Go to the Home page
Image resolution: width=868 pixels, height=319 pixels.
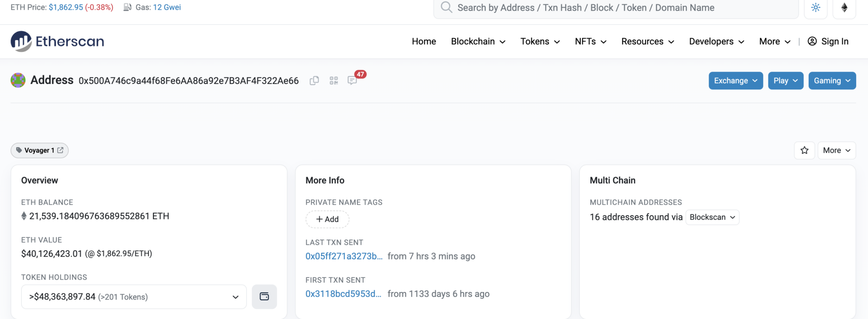pyautogui.click(x=424, y=41)
